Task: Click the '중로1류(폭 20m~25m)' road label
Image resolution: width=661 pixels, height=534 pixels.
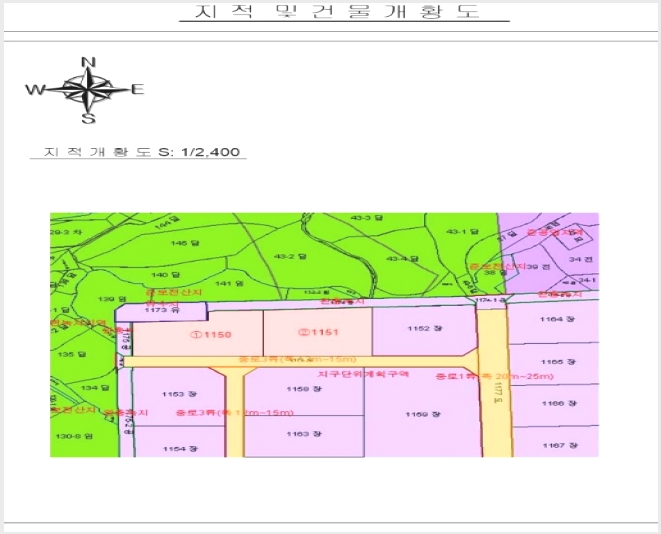Action: [494, 376]
